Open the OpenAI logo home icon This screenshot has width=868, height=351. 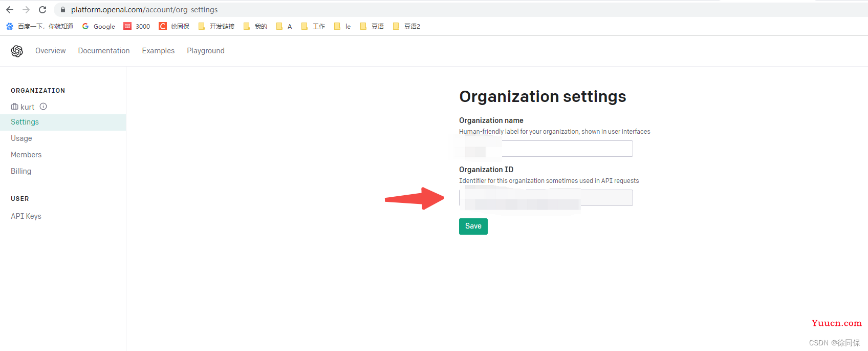coord(17,51)
